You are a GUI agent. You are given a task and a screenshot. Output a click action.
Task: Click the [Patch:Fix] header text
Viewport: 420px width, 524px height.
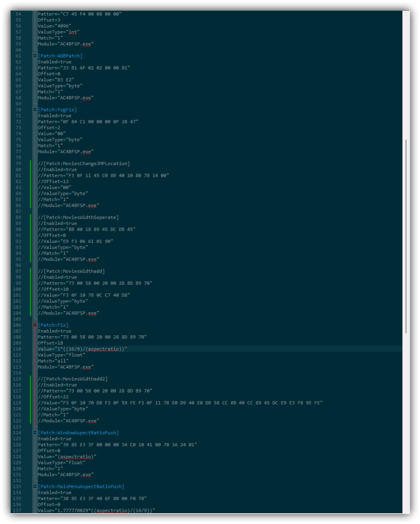click(53, 325)
